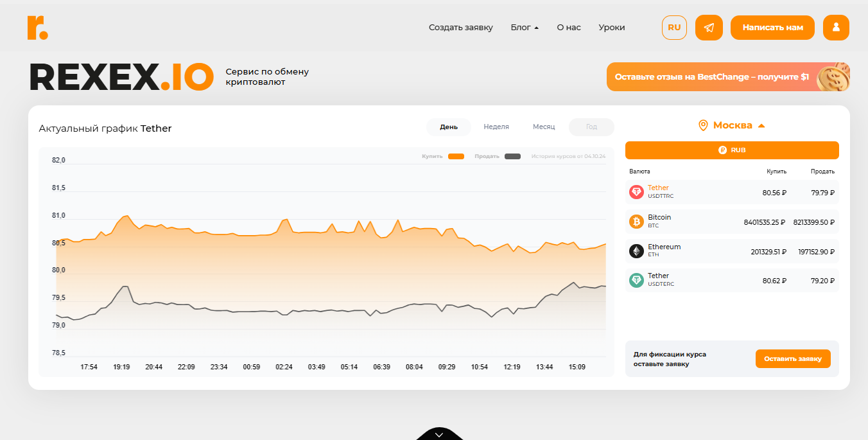Collapse the Москва city dropdown
Image resolution: width=868 pixels, height=440 pixels.
pos(762,125)
